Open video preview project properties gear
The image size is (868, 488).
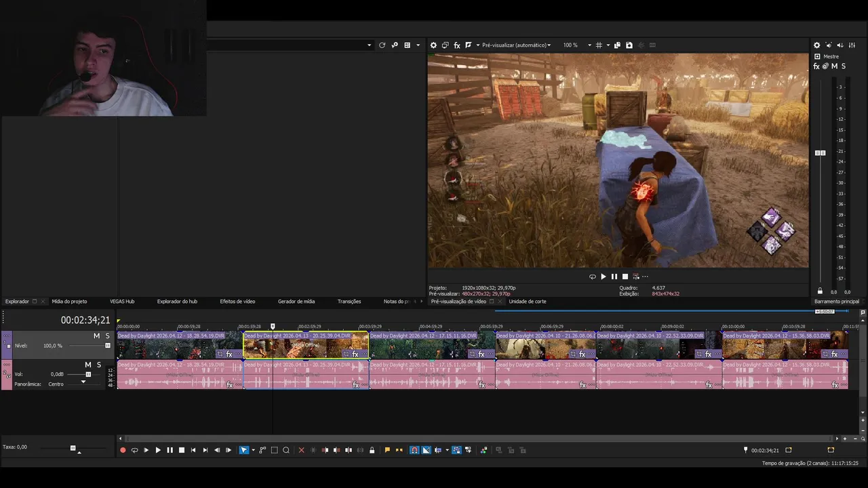click(434, 45)
